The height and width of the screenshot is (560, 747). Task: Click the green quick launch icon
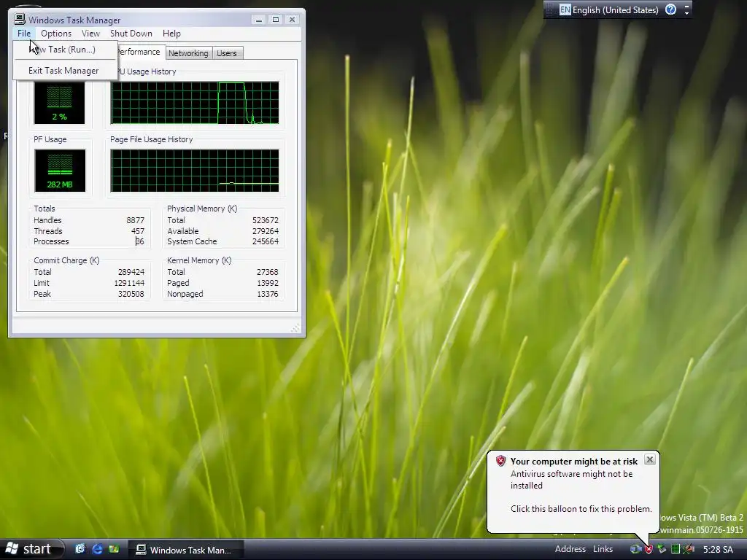(x=114, y=549)
